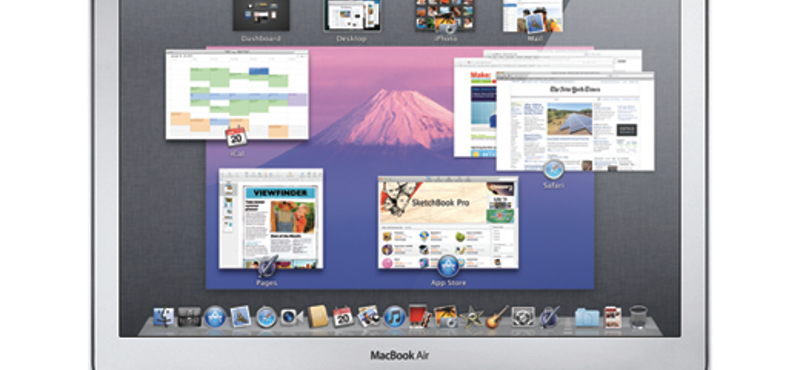The image size is (800, 370).
Task: Select the Pages Viewfinder document window
Action: [271, 218]
